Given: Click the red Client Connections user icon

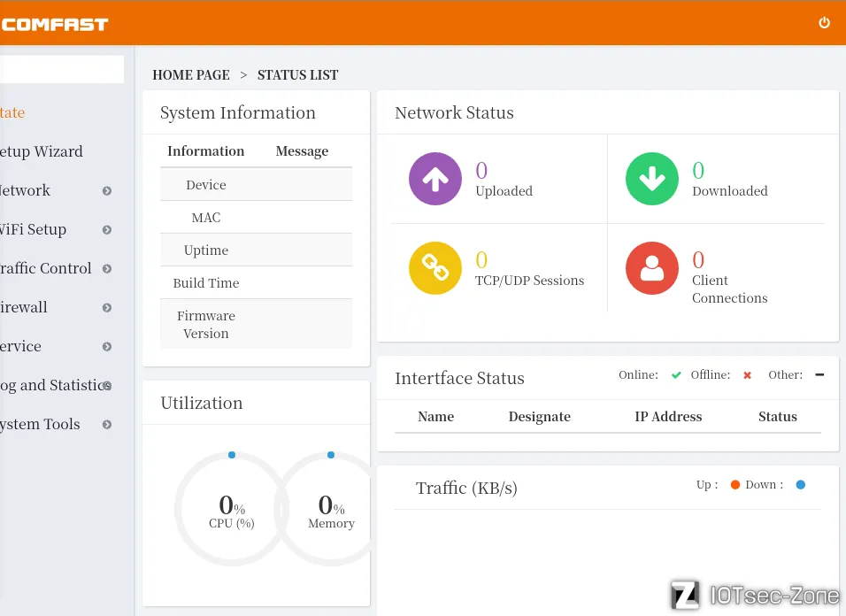Looking at the screenshot, I should pyautogui.click(x=651, y=268).
